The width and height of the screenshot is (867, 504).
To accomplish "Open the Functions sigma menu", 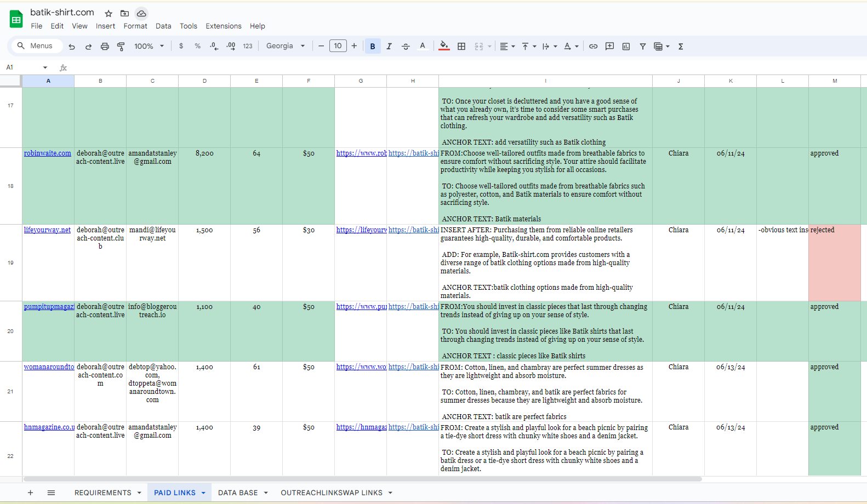I will pos(681,47).
